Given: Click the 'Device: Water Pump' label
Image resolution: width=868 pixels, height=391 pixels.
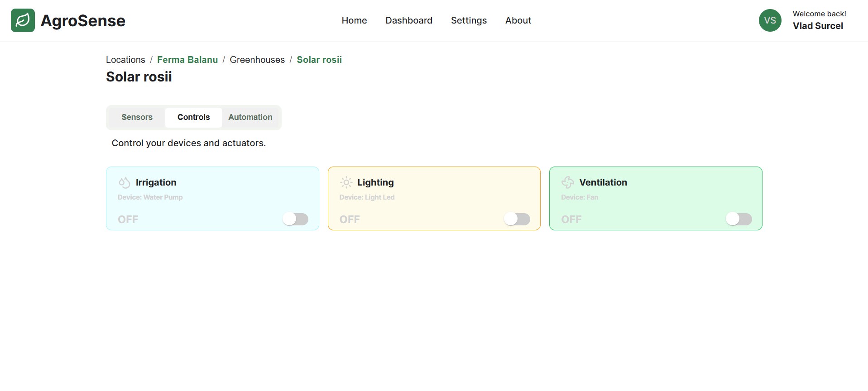Looking at the screenshot, I should (x=150, y=197).
